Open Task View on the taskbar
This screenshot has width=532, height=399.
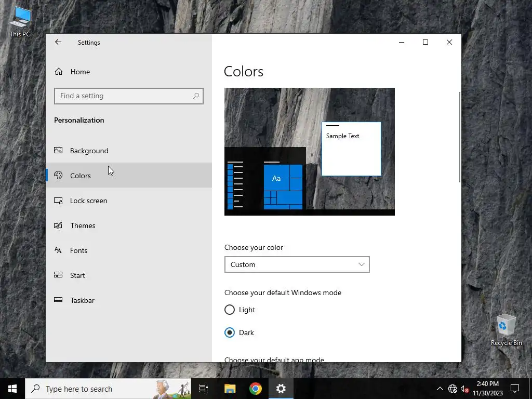click(203, 389)
